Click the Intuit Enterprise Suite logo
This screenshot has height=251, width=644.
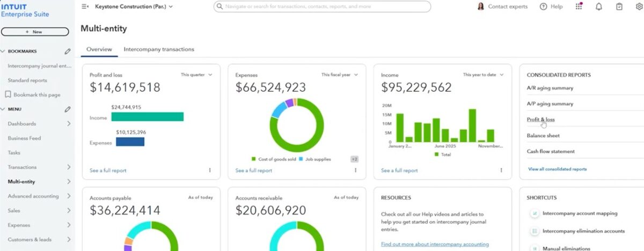[25, 10]
